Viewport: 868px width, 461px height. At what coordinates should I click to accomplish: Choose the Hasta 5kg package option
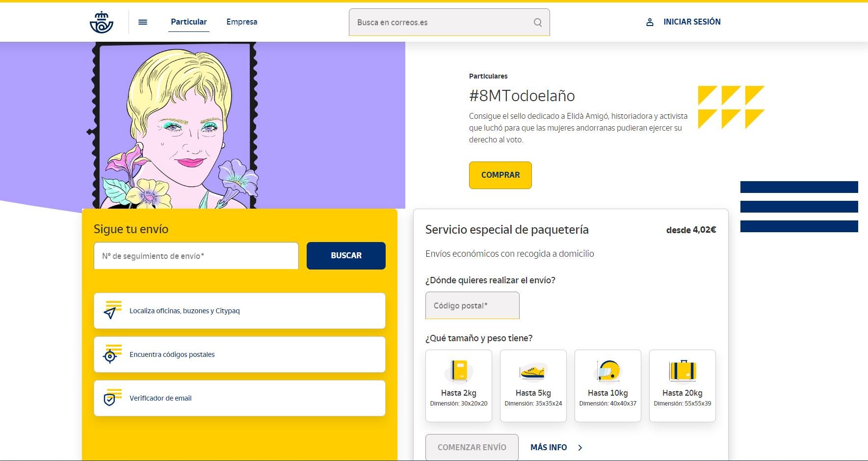pos(533,385)
